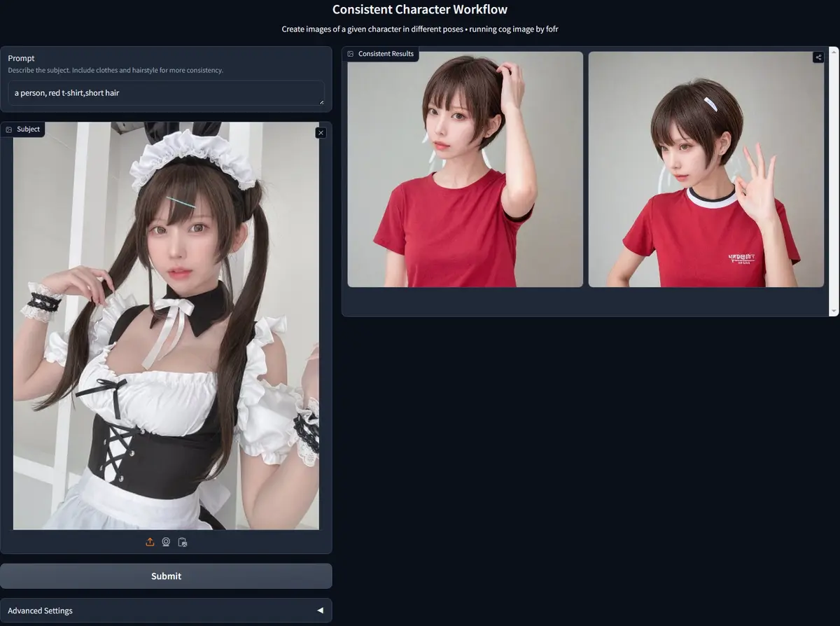Click the Prompt text field
Image resolution: width=840 pixels, height=626 pixels.
tap(166, 93)
